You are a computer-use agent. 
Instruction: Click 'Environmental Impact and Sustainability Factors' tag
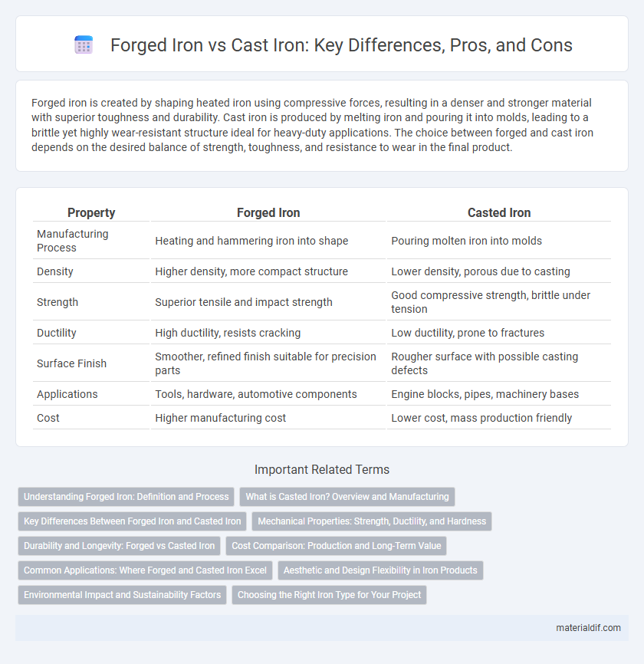pyautogui.click(x=123, y=595)
